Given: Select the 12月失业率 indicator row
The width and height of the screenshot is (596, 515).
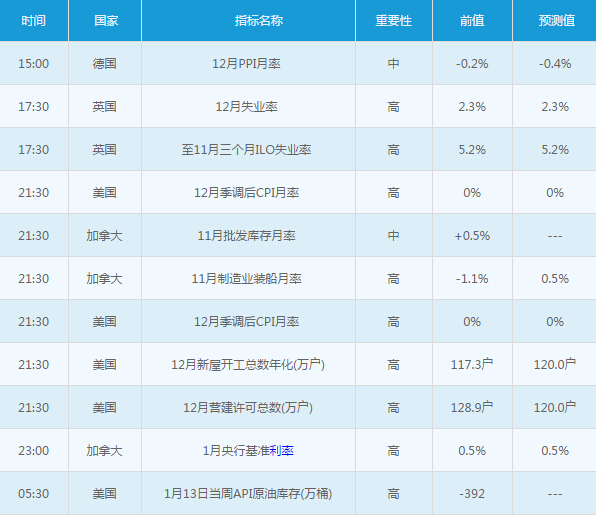Looking at the screenshot, I should 298,106.
